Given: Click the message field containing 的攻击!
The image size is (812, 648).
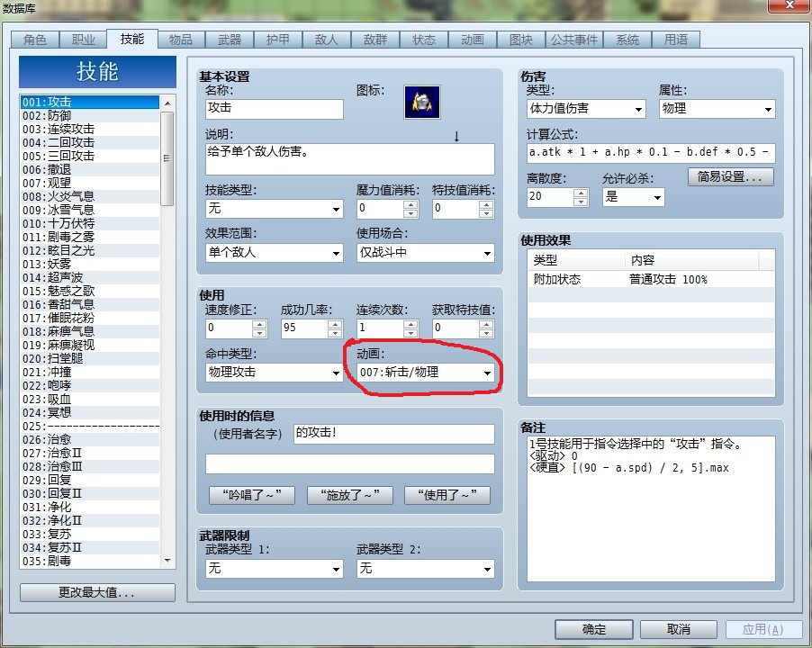Looking at the screenshot, I should [394, 434].
